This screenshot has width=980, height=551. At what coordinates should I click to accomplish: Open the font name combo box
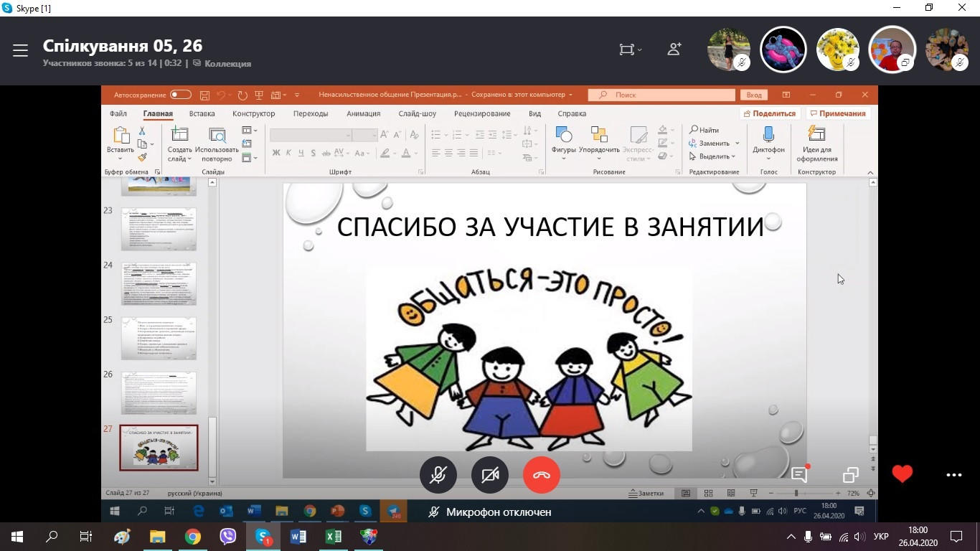pyautogui.click(x=311, y=135)
